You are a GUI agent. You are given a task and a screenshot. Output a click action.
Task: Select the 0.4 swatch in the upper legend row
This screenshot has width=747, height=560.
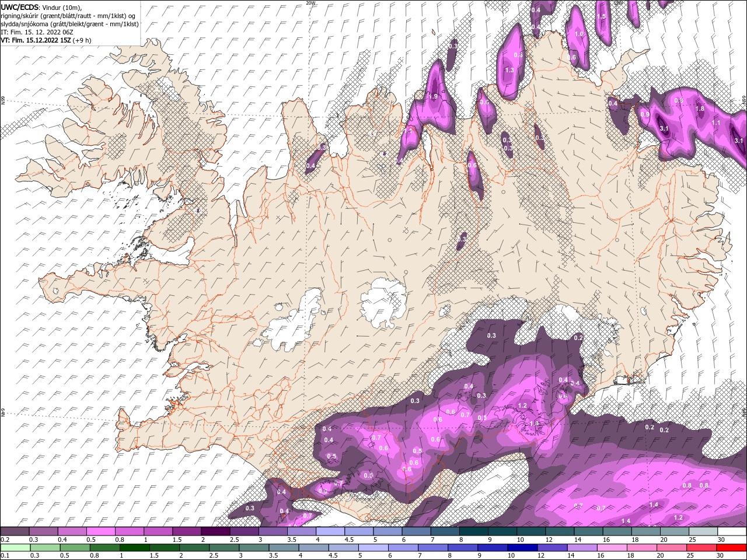pos(72,531)
